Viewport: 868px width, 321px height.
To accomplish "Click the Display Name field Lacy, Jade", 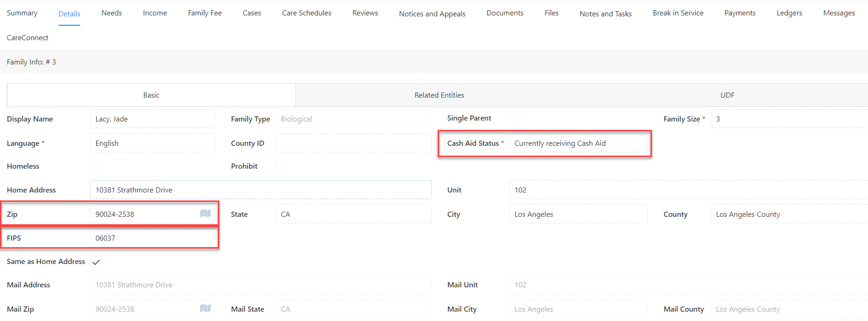I will pyautogui.click(x=152, y=119).
